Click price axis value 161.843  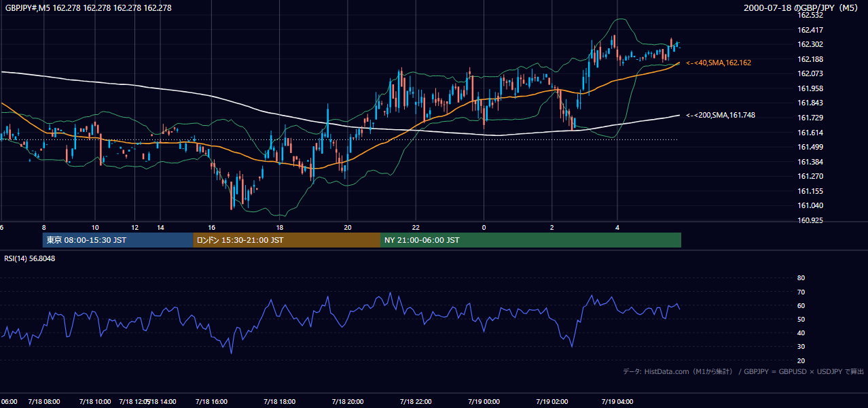[810, 103]
